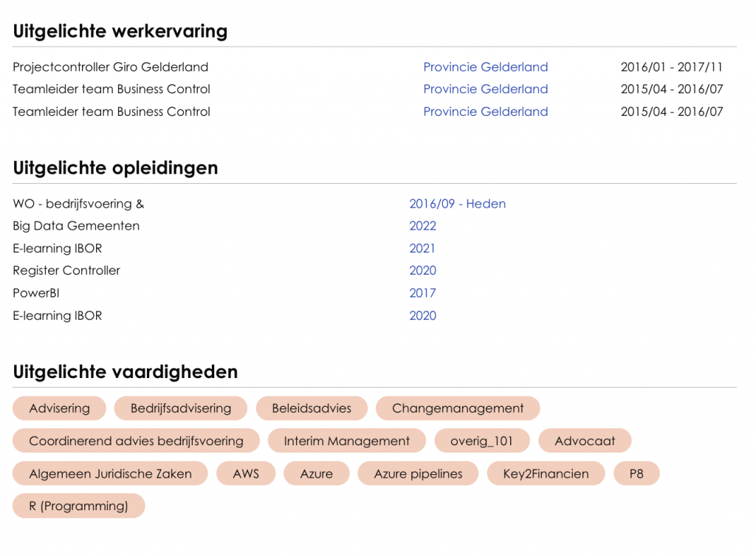Click the 'Azure pipelines' skill tag
The image size is (756, 556).
[418, 474]
